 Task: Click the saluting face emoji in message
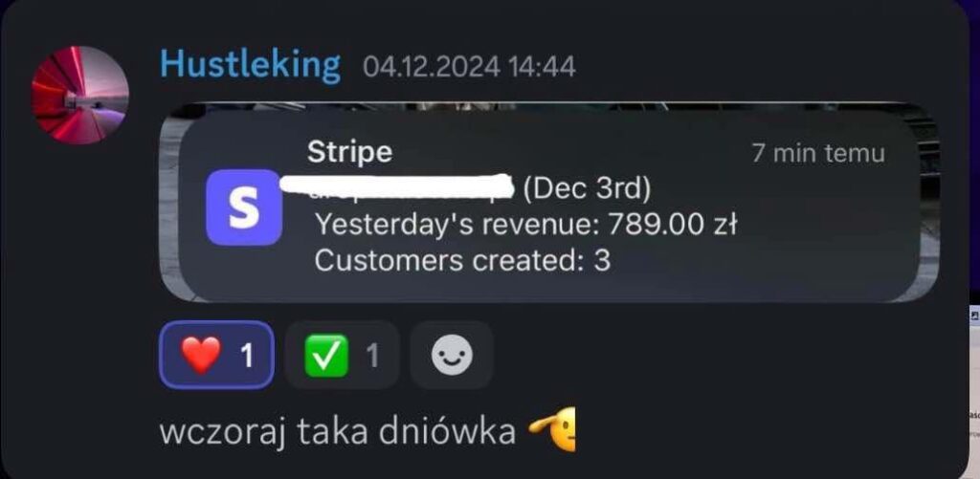pos(552,429)
